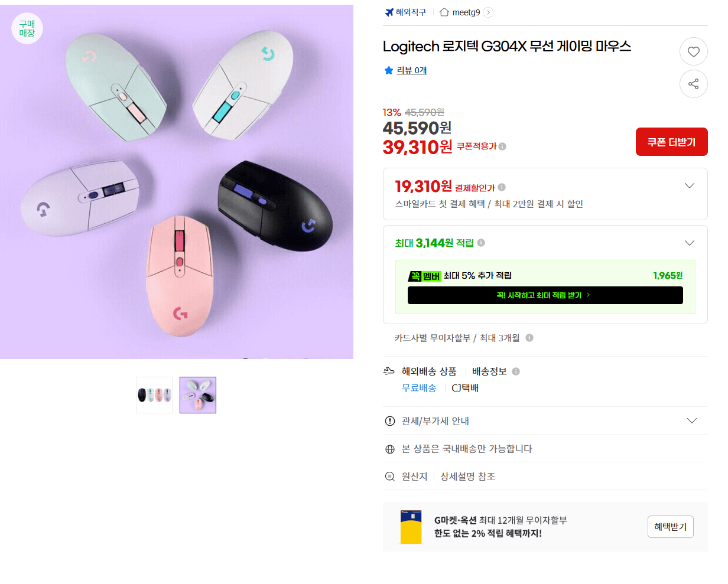Viewport: 728px width, 584px height.
Task: Click the 쿠폰 더받기 button
Action: pos(671,142)
